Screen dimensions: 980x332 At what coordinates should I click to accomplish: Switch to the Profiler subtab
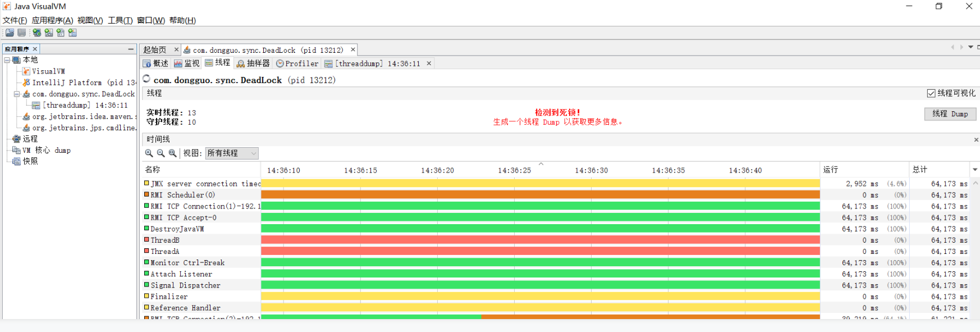pyautogui.click(x=297, y=63)
